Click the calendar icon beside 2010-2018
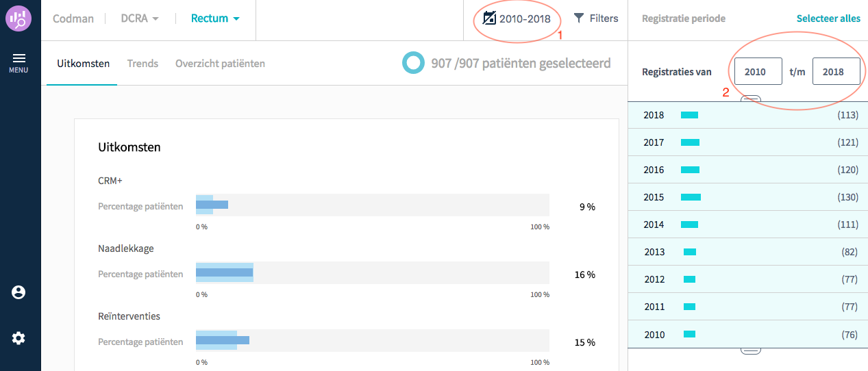 coord(489,18)
